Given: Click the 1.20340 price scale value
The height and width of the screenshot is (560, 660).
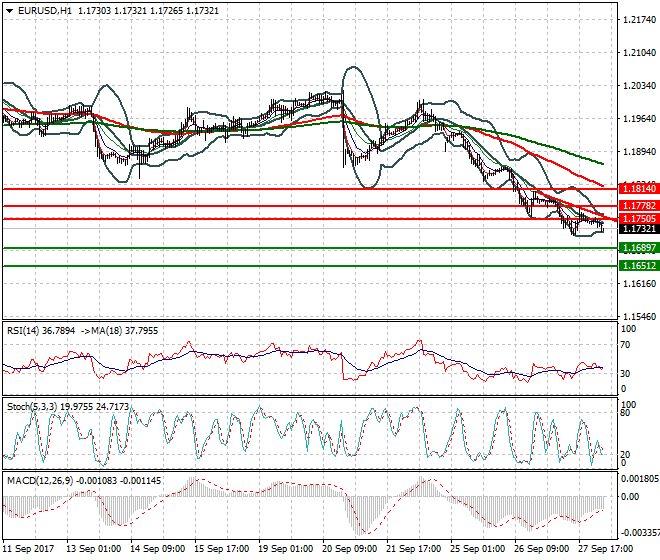Looking at the screenshot, I should (x=639, y=85).
